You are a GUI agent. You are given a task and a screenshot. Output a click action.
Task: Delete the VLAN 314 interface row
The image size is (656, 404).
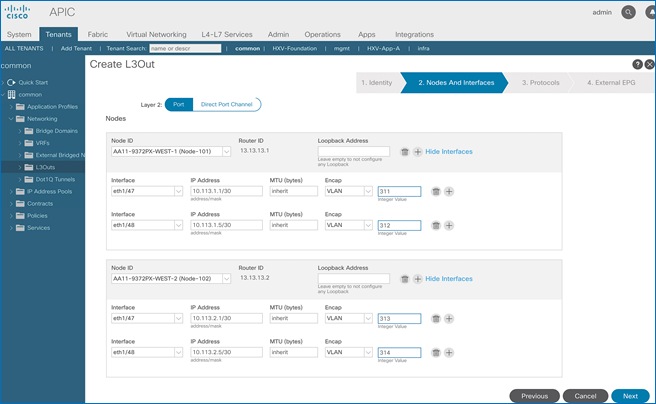coord(436,353)
